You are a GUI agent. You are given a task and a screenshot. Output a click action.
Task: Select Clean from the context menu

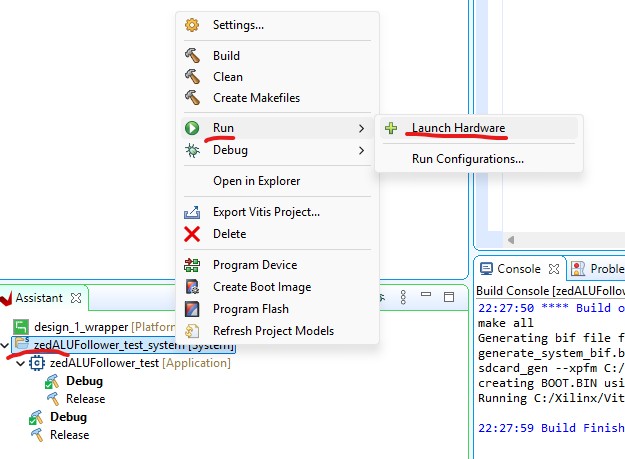[x=227, y=77]
